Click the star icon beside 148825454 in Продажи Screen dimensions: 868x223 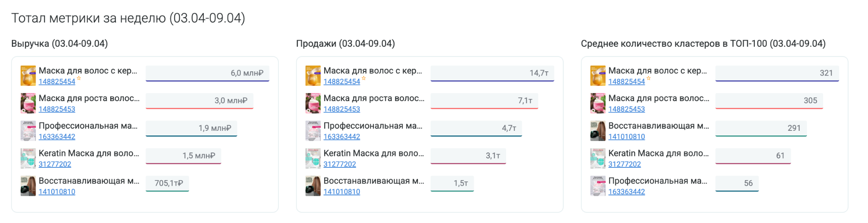[364, 79]
